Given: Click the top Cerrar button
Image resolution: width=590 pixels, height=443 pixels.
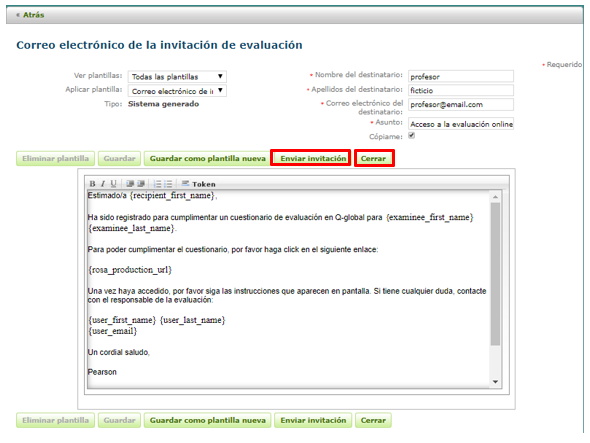Looking at the screenshot, I should pyautogui.click(x=373, y=158).
